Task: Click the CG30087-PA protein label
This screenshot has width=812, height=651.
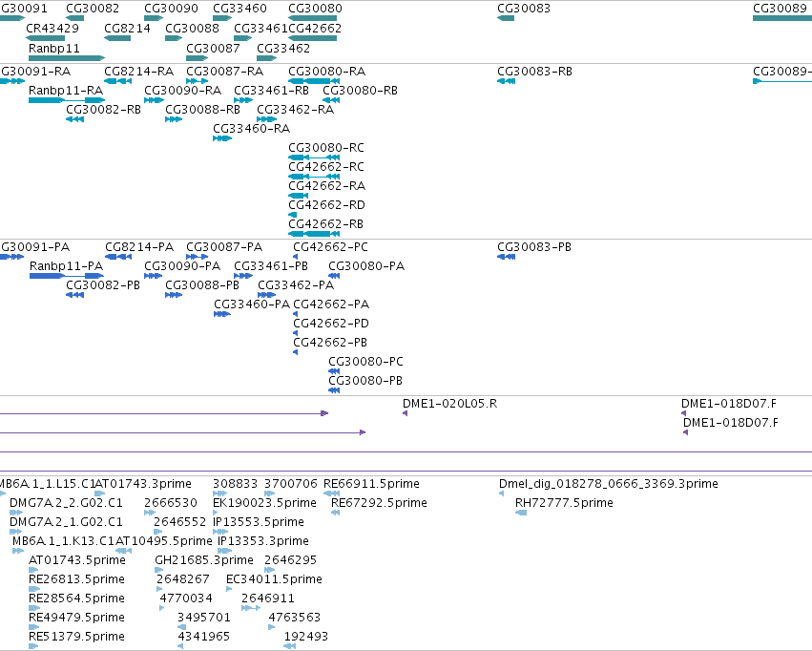Action: (224, 247)
